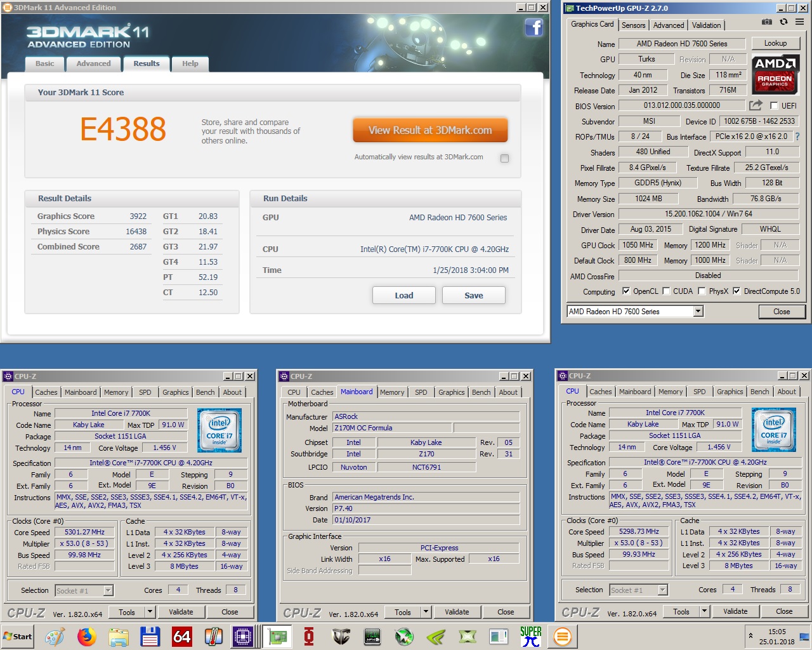Switch to the Advanced tab in 3DMark 11
Viewport: 812px width, 650px height.
93,63
